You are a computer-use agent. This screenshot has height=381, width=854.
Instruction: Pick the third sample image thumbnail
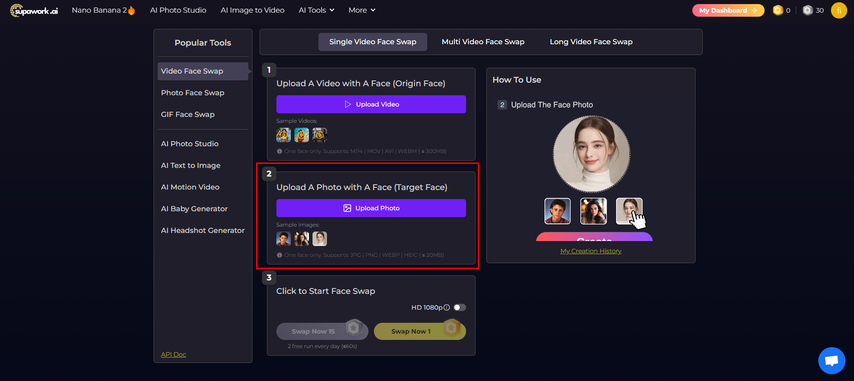tap(320, 238)
